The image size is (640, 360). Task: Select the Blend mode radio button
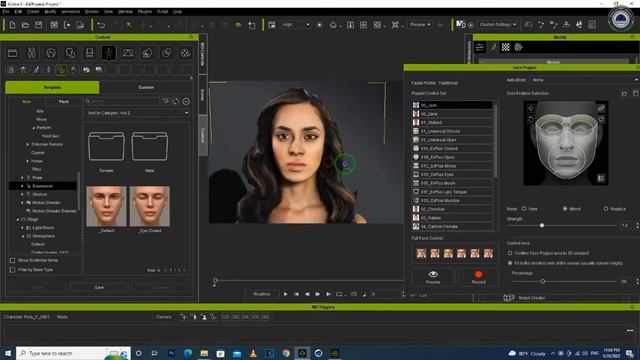tap(565, 209)
